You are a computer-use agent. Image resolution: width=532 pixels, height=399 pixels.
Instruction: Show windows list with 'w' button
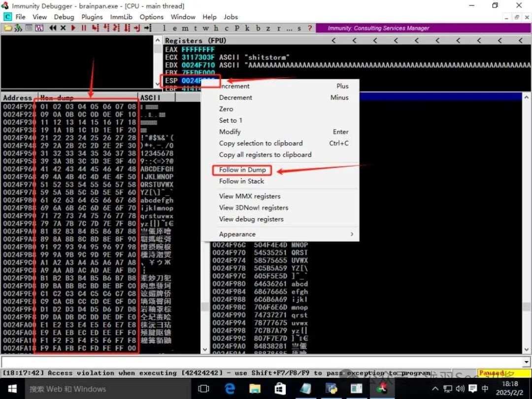point(206,28)
